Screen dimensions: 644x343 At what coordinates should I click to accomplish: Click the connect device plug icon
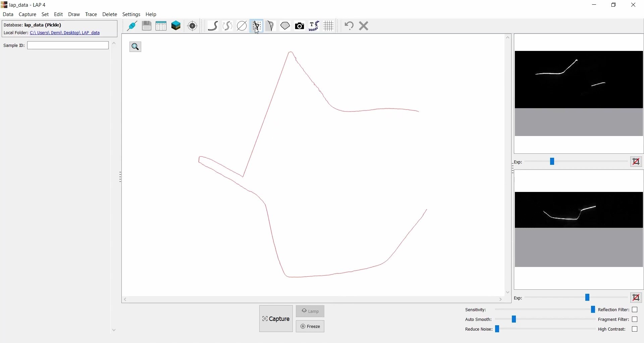(132, 26)
